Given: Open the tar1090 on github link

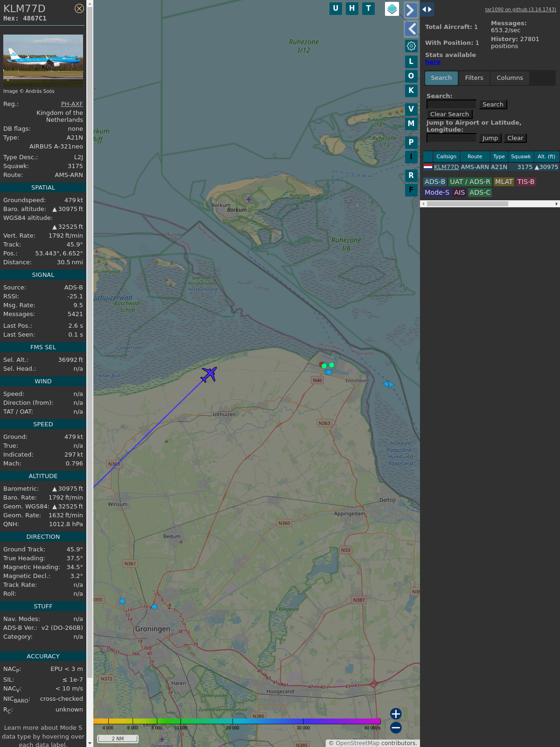Looking at the screenshot, I should pyautogui.click(x=520, y=9).
